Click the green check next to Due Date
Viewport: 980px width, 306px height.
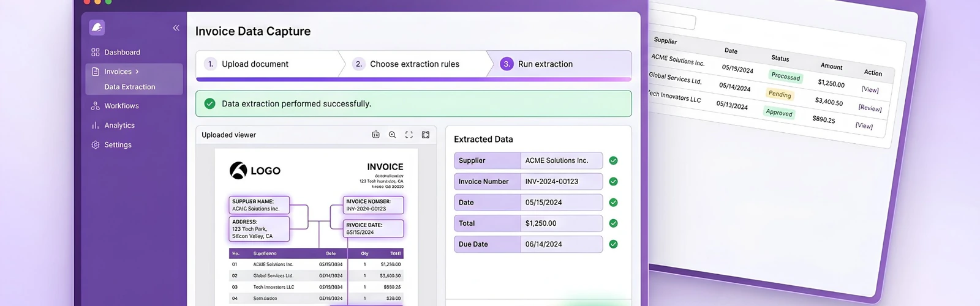[x=613, y=244]
